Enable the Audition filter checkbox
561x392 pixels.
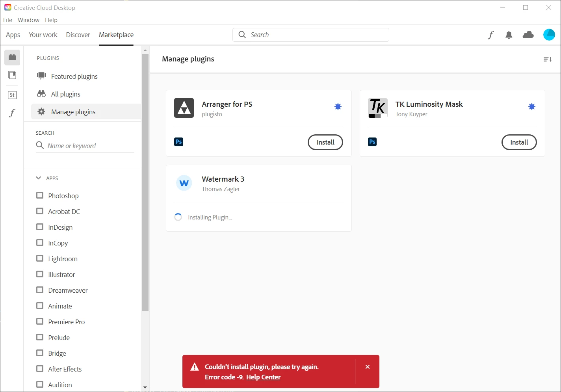tap(40, 385)
